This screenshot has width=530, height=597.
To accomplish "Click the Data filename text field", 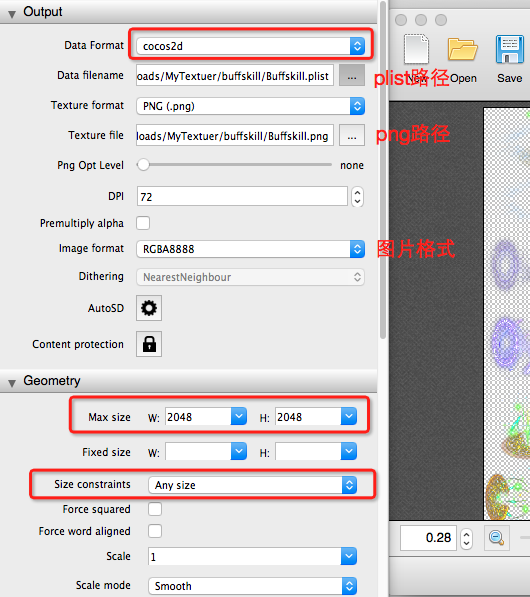I will tap(235, 75).
